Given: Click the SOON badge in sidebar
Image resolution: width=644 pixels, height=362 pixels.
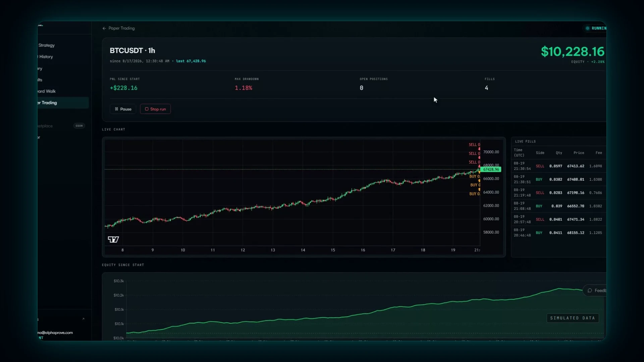Looking at the screenshot, I should (x=79, y=126).
